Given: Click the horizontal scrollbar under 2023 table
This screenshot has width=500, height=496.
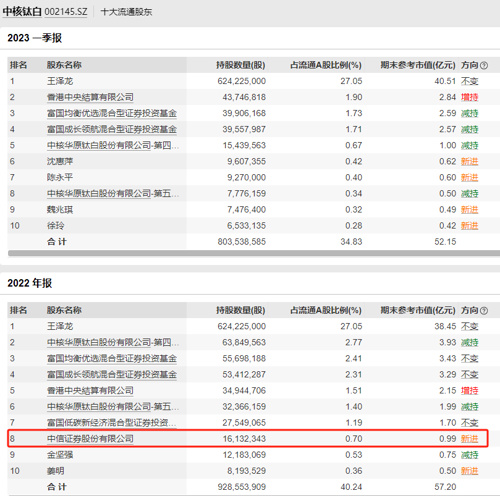Looking at the screenshot, I should (254, 253).
